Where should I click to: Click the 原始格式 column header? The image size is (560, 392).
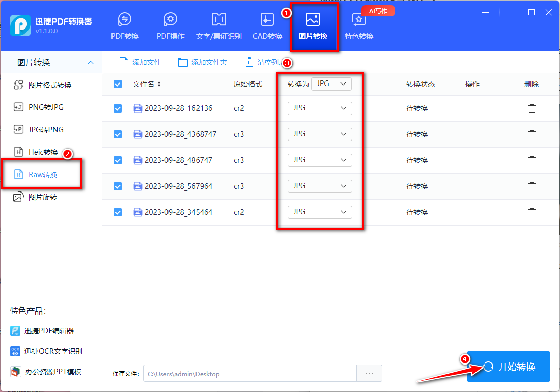pos(248,84)
